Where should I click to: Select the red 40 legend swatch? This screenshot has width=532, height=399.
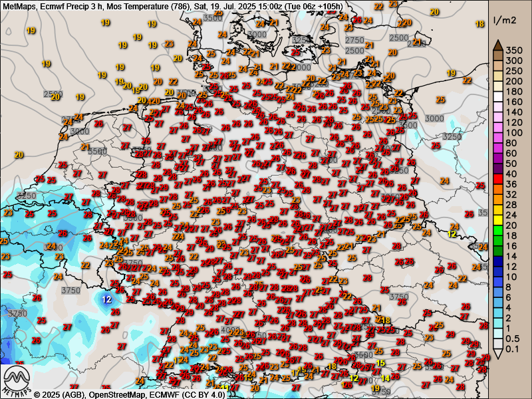(497, 174)
